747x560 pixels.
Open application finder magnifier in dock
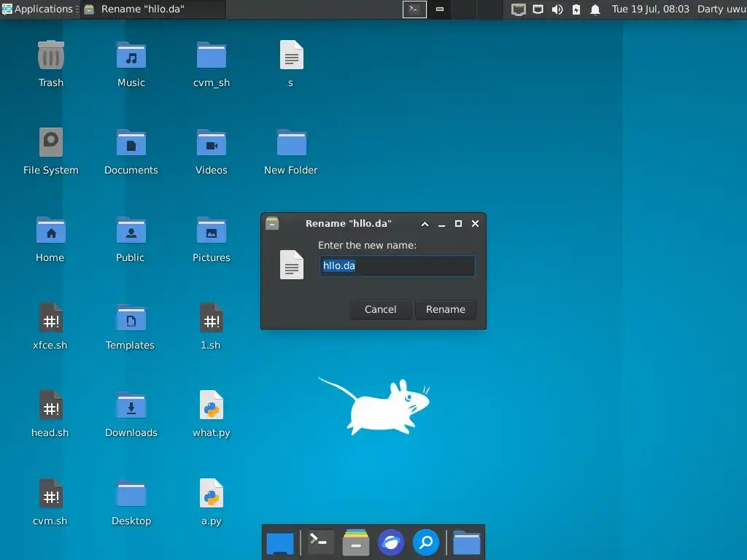(x=426, y=542)
